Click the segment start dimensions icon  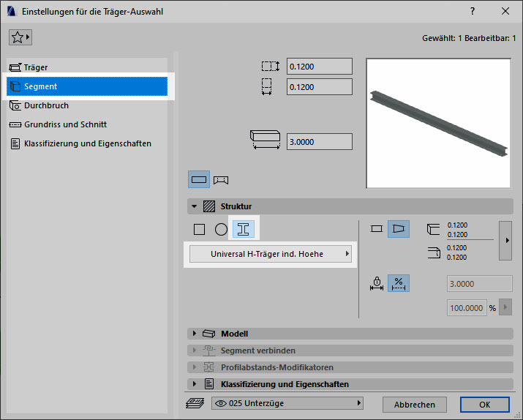(433, 229)
